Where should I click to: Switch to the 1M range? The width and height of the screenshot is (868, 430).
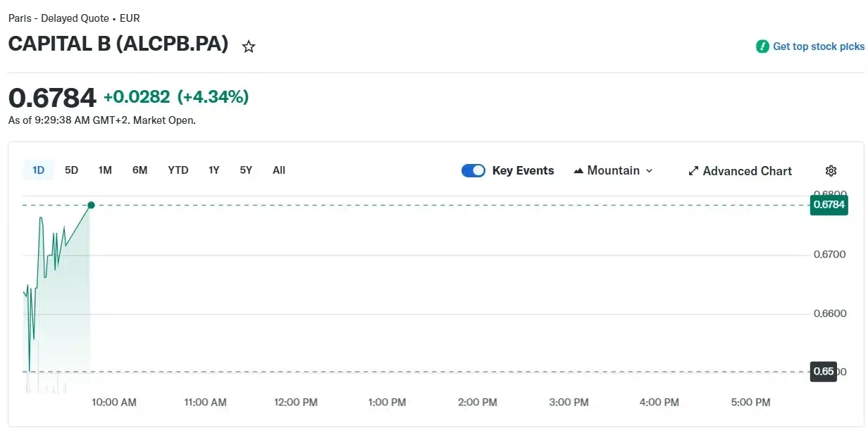tap(105, 170)
